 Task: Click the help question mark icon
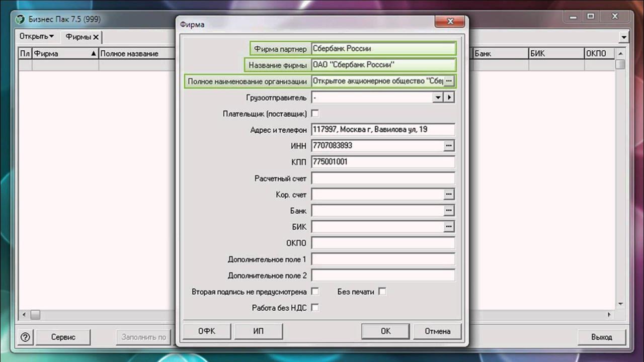25,337
